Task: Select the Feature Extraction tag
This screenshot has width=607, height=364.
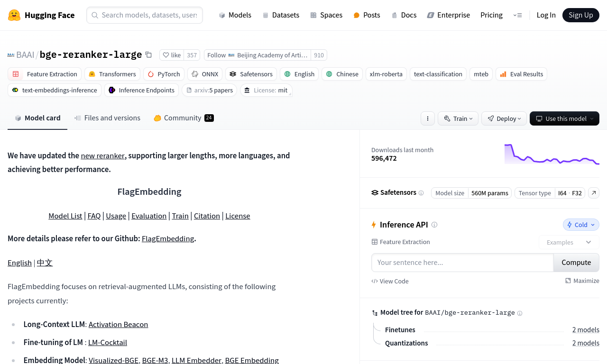Action: point(45,74)
